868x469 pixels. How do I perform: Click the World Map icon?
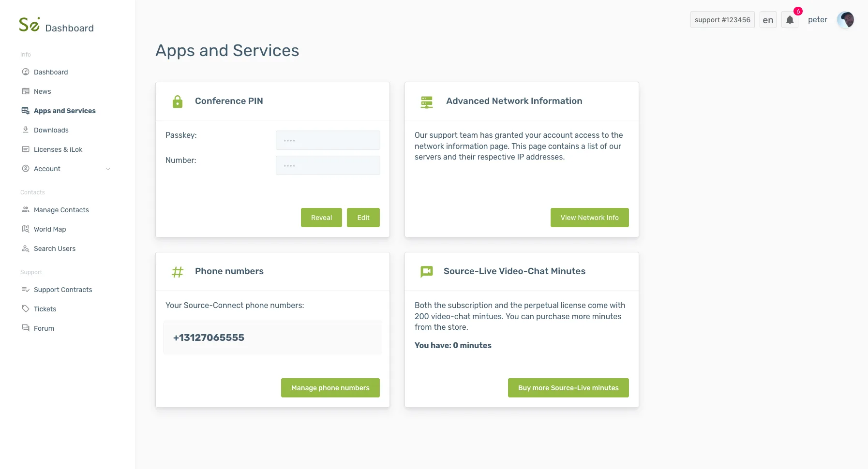[26, 229]
